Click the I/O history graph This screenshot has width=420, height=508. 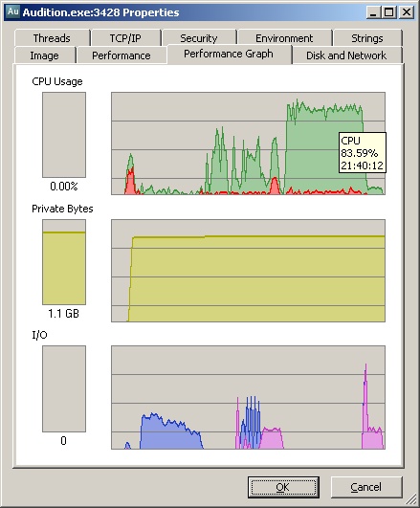point(248,398)
